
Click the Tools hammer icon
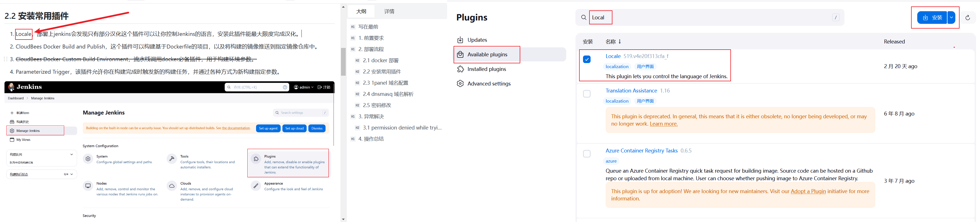tap(172, 159)
